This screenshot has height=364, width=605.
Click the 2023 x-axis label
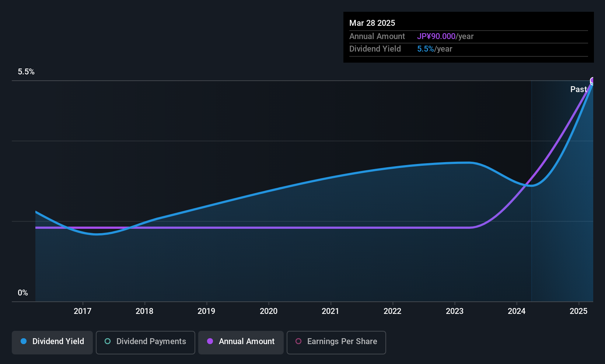455,311
